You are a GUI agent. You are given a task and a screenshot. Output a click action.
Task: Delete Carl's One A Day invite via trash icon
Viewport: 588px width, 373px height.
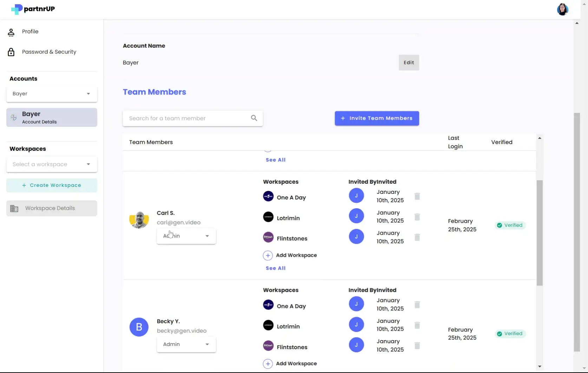click(417, 196)
